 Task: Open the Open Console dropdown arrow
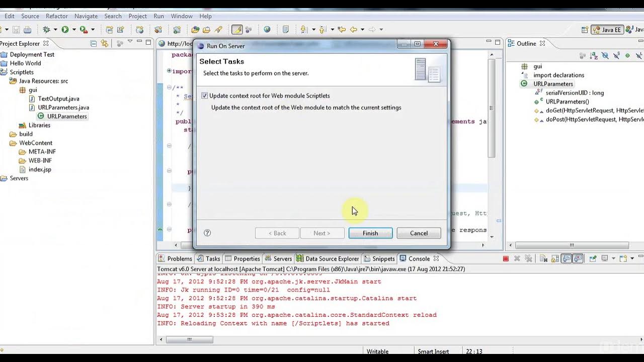point(632,258)
